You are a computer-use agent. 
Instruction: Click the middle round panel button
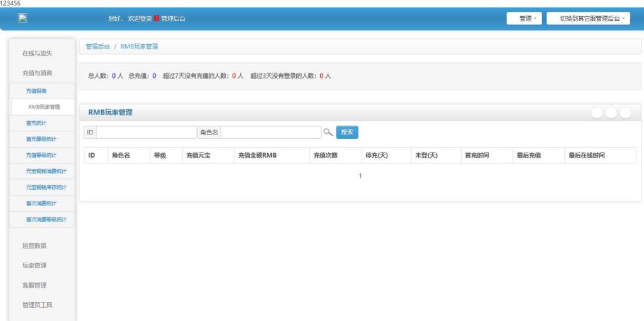[x=611, y=112]
